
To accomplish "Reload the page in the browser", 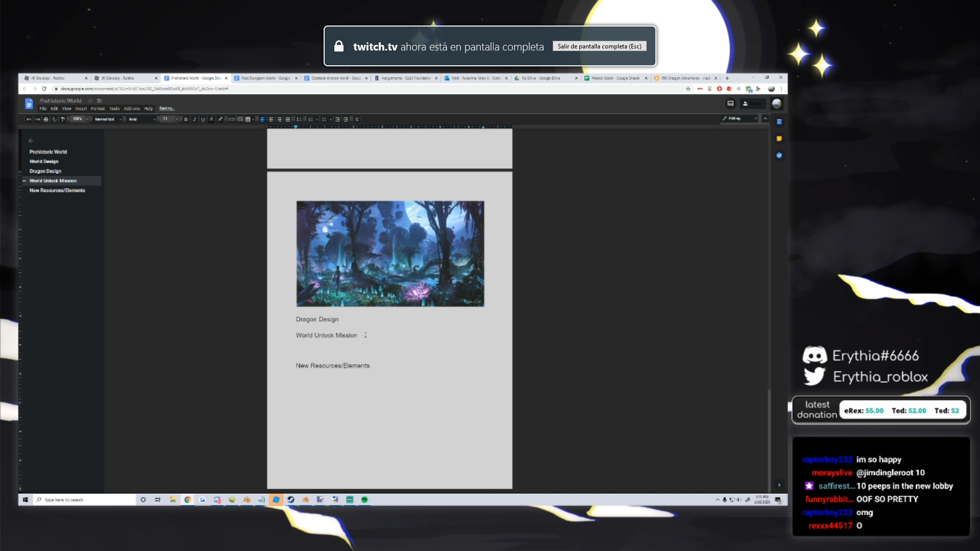I will 44,89.
